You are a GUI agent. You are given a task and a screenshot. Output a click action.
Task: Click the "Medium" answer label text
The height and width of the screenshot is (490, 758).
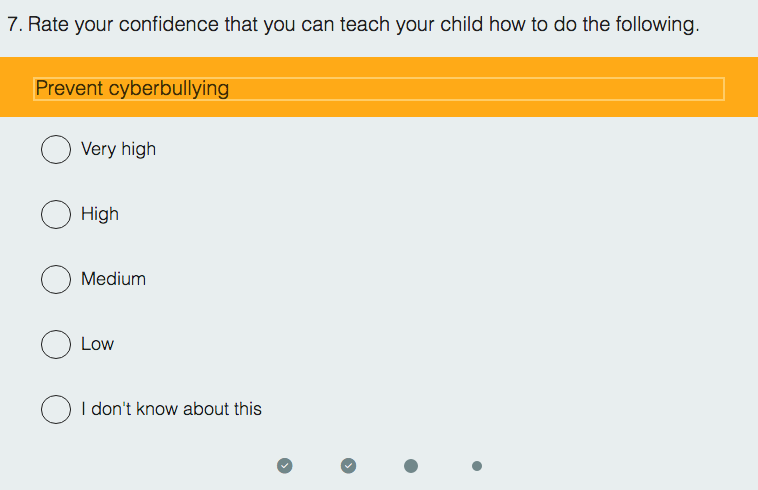(113, 279)
